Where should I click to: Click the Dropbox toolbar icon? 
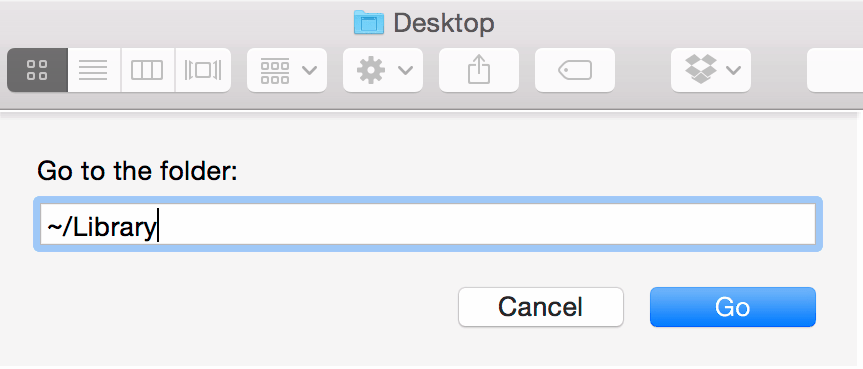(x=701, y=69)
